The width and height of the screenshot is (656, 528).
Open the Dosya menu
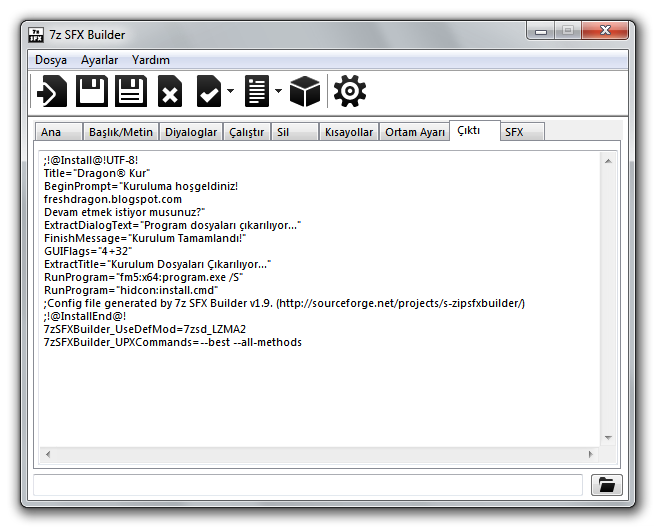tap(51, 60)
